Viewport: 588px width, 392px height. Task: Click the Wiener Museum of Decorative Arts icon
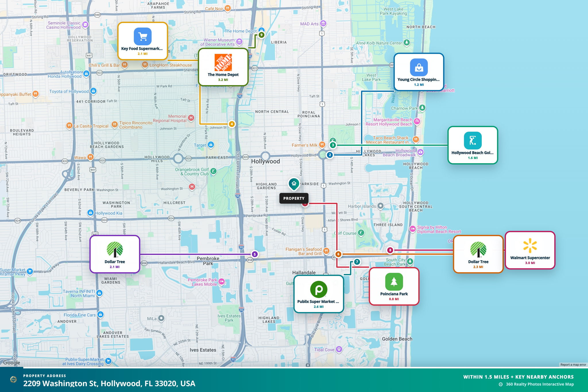pyautogui.click(x=239, y=42)
